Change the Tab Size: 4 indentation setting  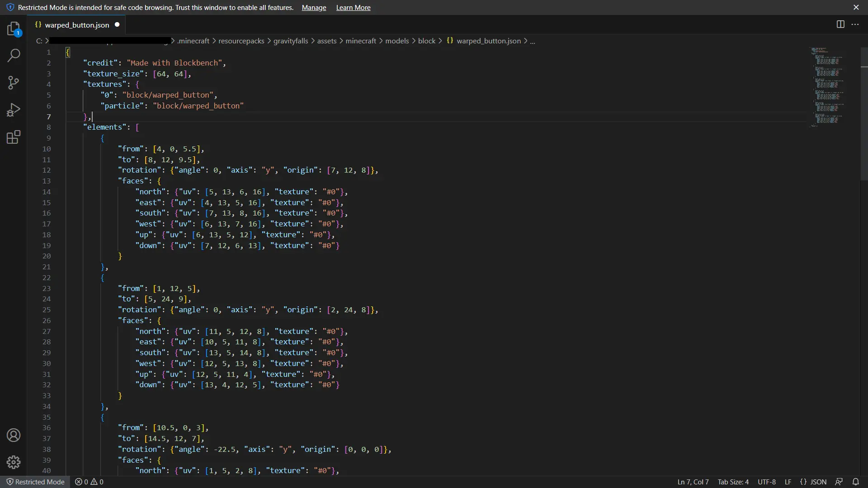pyautogui.click(x=733, y=482)
